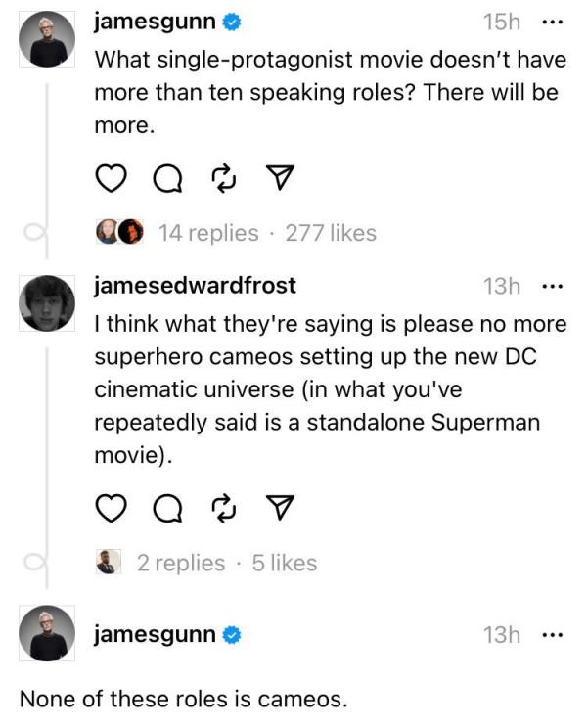Open more options on jamesgunn's 15h post
The height and width of the screenshot is (728, 587).
tap(553, 21)
